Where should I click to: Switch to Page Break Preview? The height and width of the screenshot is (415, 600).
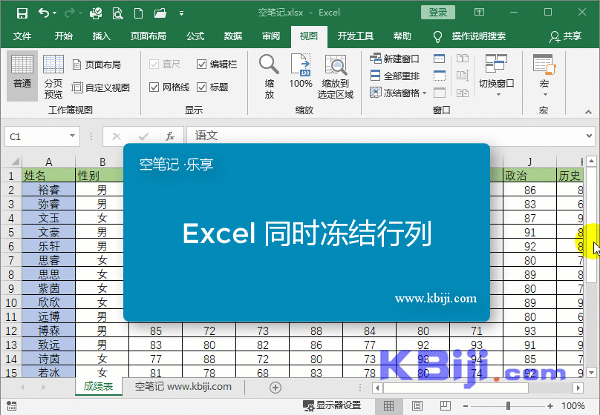coord(53,76)
